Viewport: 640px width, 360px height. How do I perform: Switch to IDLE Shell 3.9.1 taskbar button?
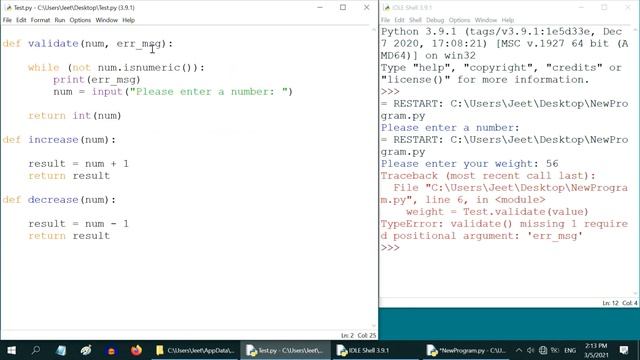point(375,350)
